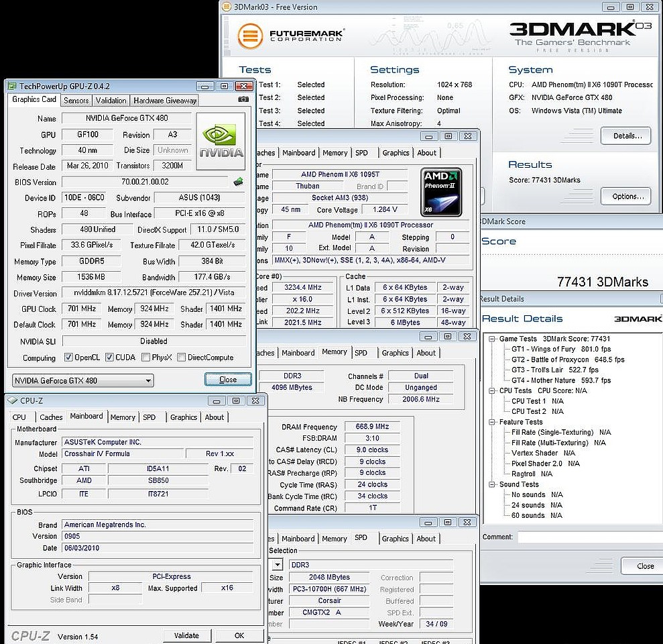Open Mainboard tab in CPU-Z processor window
The image size is (663, 644).
[298, 153]
